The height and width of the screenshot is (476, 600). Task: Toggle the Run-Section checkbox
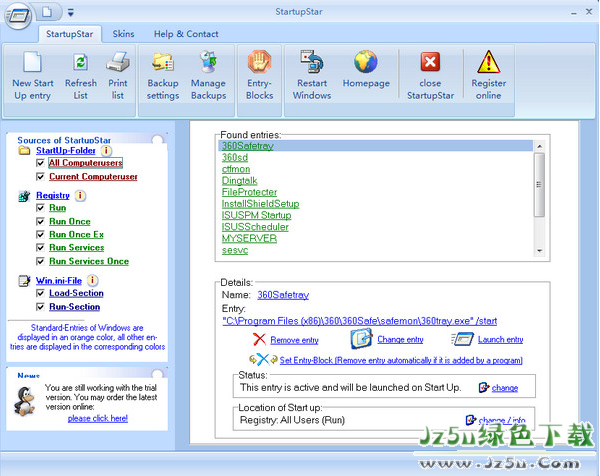click(x=40, y=307)
